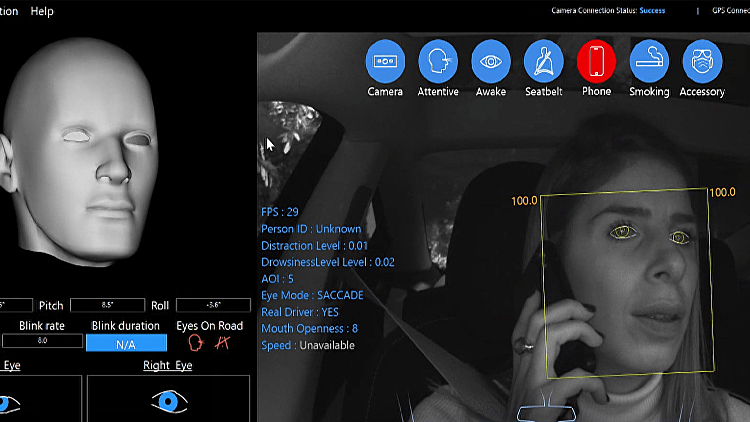
Task: Click the DrowsinessLevel Level : 0.02 readout
Action: 328,262
